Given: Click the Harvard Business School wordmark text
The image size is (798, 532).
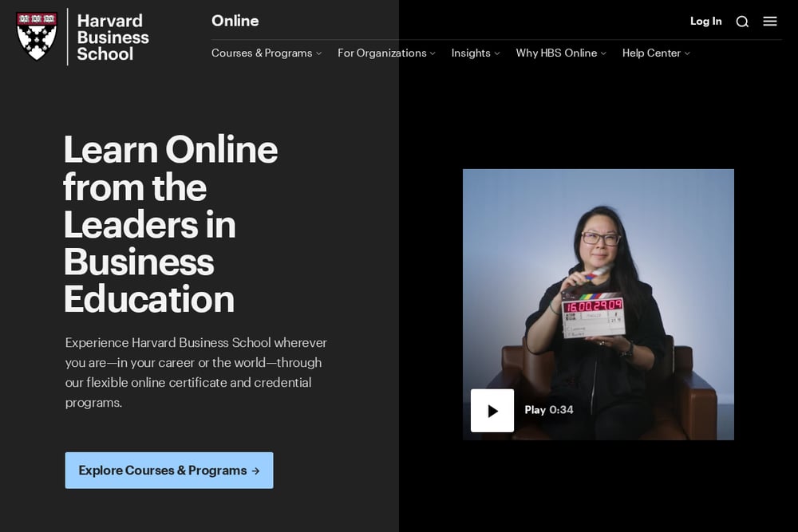Looking at the screenshot, I should (x=113, y=37).
